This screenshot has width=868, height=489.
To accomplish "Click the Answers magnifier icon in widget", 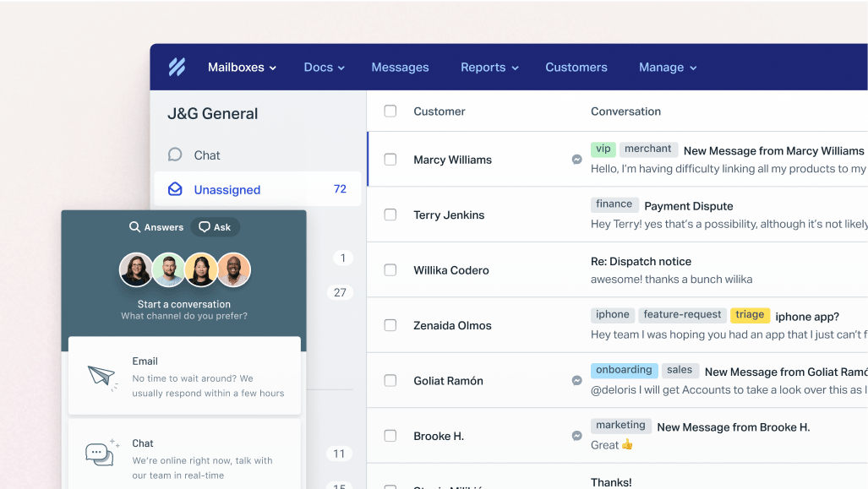I will pos(134,227).
